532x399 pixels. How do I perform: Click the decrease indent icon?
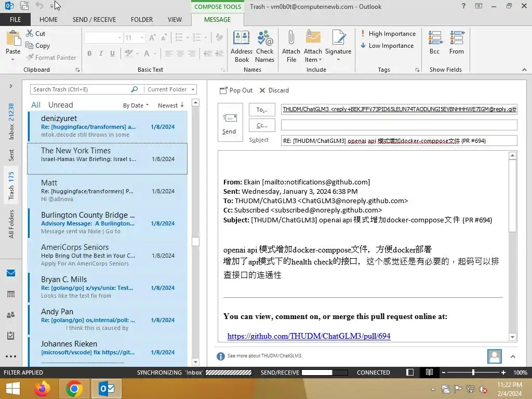point(208,54)
